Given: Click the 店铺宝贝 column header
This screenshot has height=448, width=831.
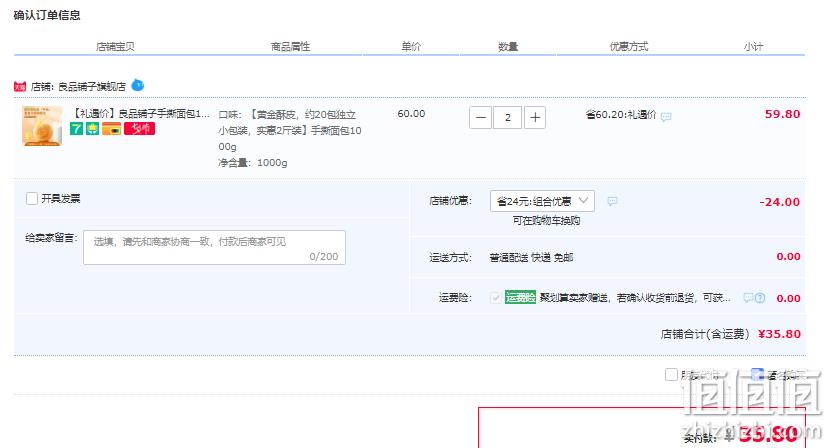Looking at the screenshot, I should click(x=115, y=47).
